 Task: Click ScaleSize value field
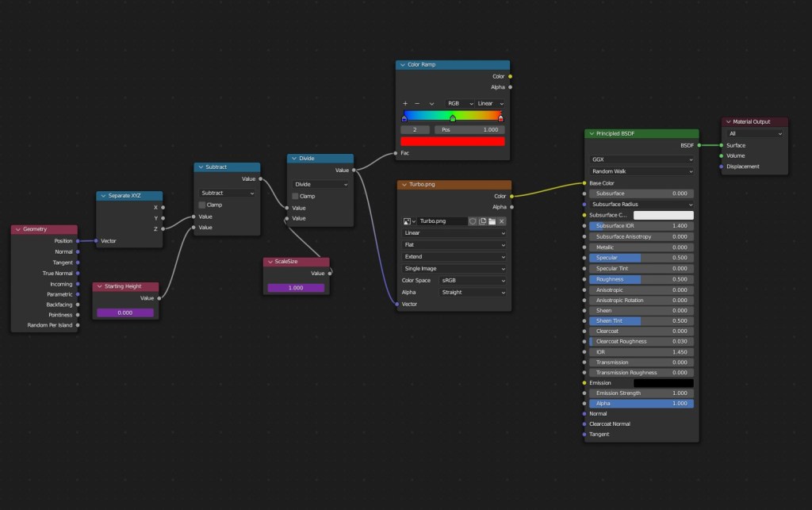[x=296, y=288]
